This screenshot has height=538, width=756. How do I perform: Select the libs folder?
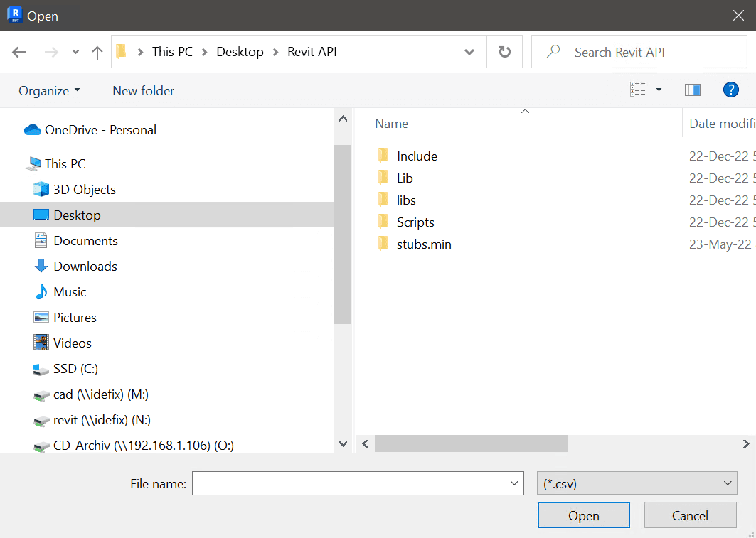(406, 200)
